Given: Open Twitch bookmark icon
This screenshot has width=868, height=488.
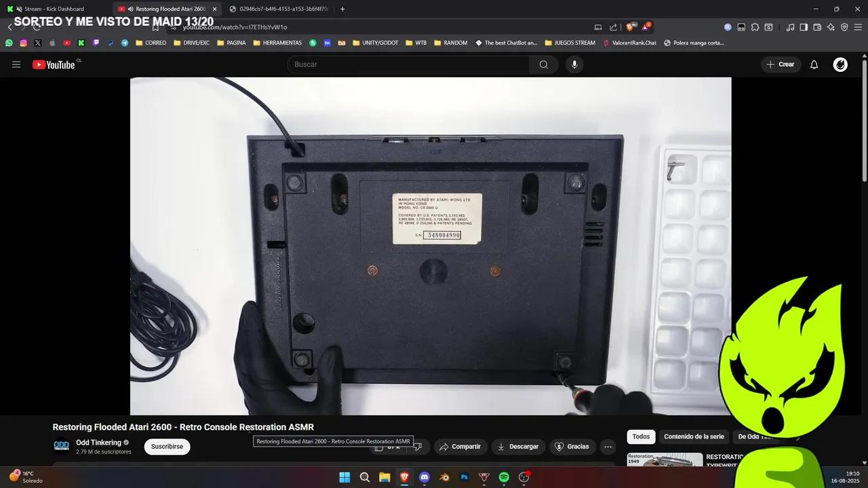Looking at the screenshot, I should click(x=96, y=43).
